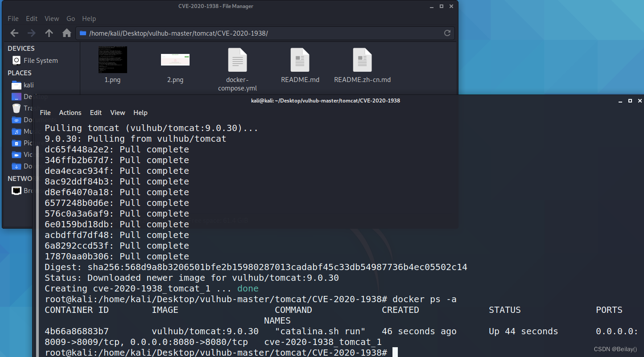Select the docker-compose.yml file icon
This screenshot has width=644, height=357.
pos(238,60)
